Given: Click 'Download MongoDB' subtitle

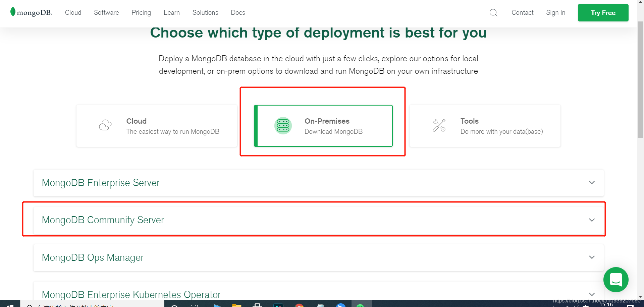Looking at the screenshot, I should pyautogui.click(x=333, y=132).
